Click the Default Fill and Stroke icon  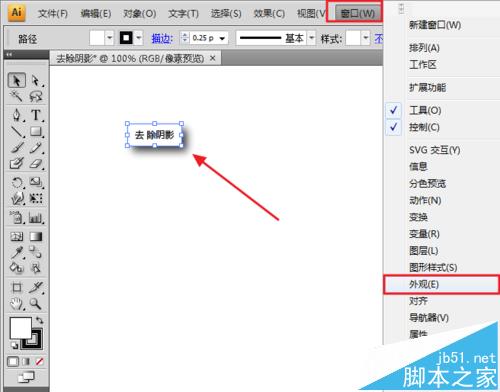14,345
